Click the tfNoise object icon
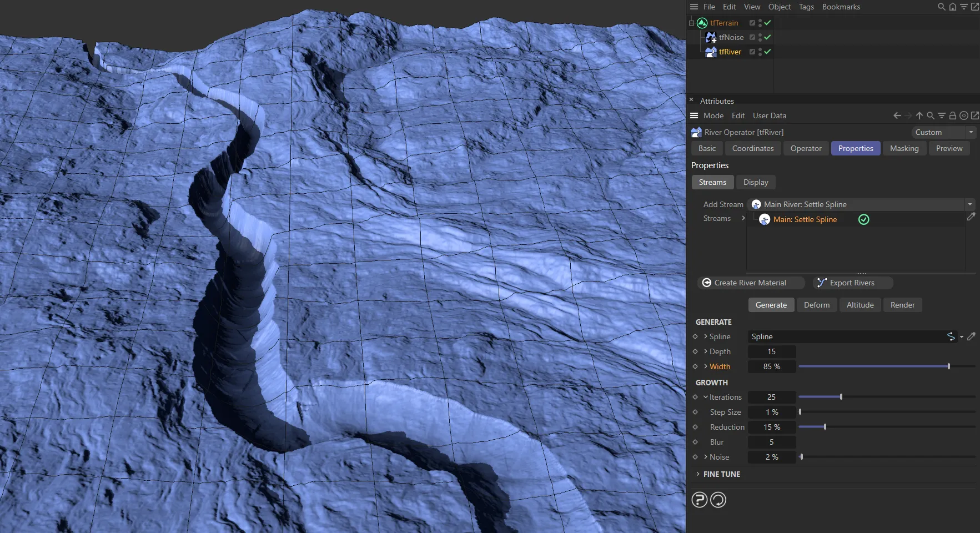980x533 pixels. pos(710,37)
